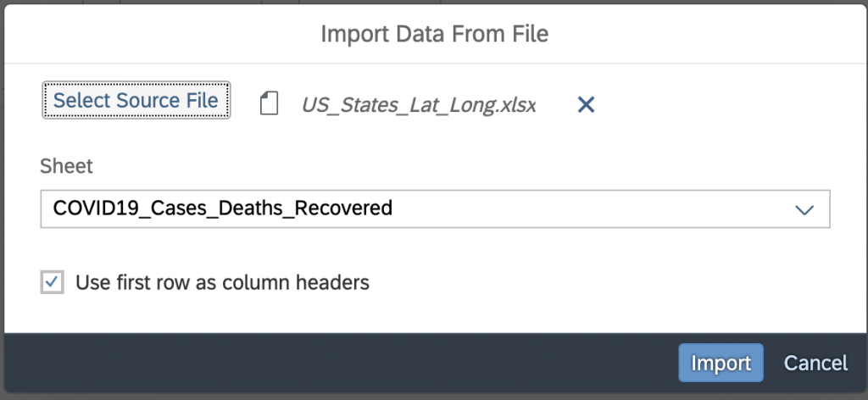Uncheck Use first row as column headers

[52, 282]
